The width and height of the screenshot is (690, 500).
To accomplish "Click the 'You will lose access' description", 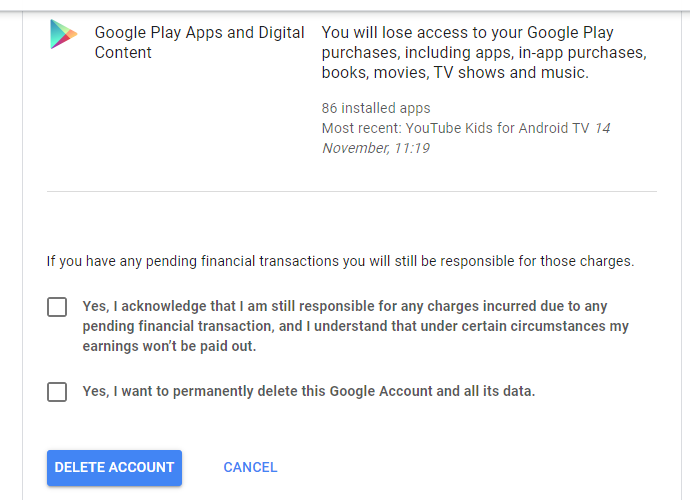I will [x=484, y=52].
